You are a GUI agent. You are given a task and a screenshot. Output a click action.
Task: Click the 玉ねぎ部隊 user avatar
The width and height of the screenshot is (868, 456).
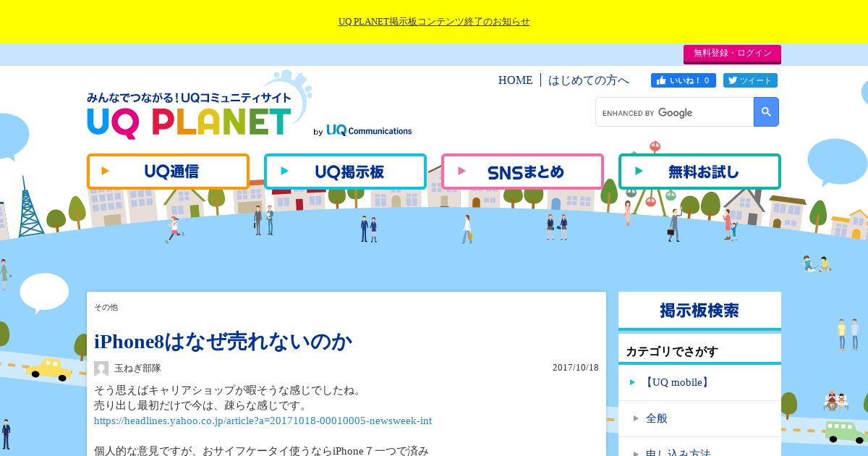101,368
